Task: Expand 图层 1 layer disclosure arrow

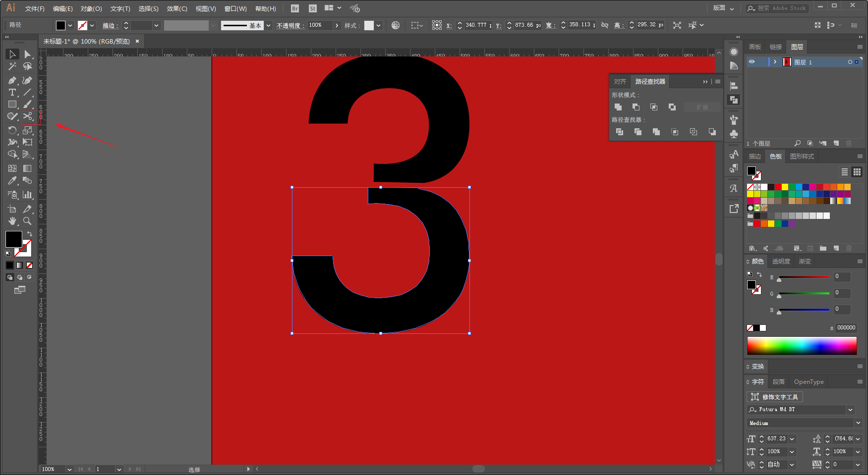Action: click(775, 62)
